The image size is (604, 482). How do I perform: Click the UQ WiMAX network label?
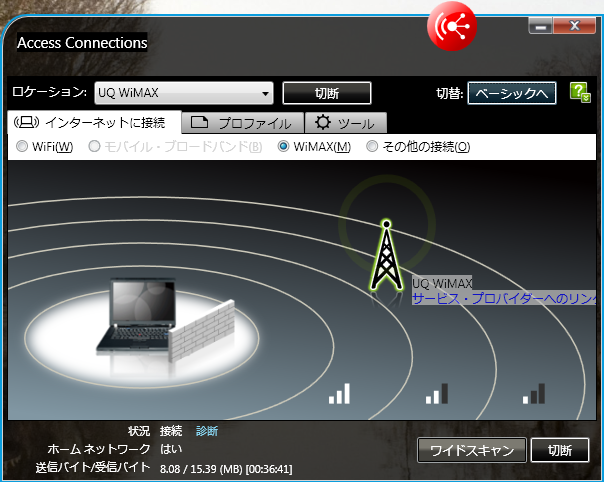click(442, 284)
